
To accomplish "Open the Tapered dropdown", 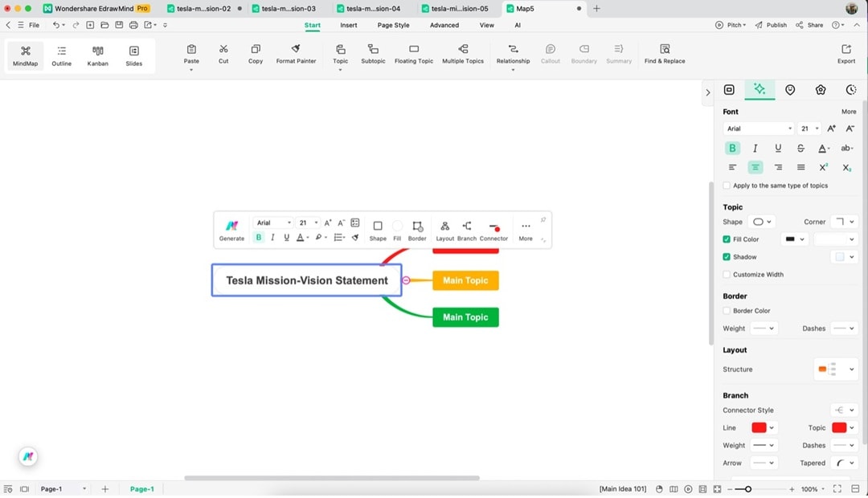I will click(844, 463).
